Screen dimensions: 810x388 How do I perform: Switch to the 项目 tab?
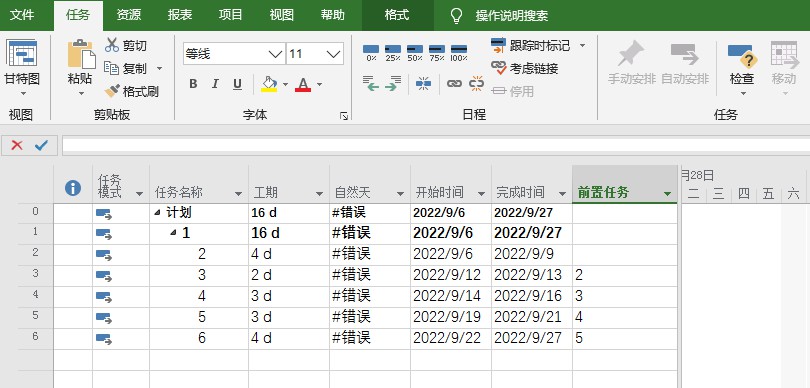(230, 15)
